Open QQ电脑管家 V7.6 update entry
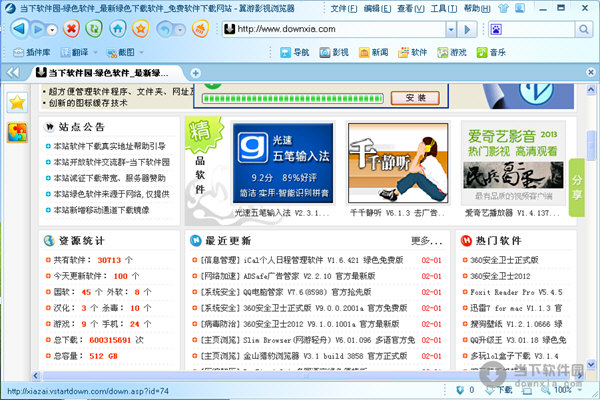The image size is (600, 400). pos(286,292)
